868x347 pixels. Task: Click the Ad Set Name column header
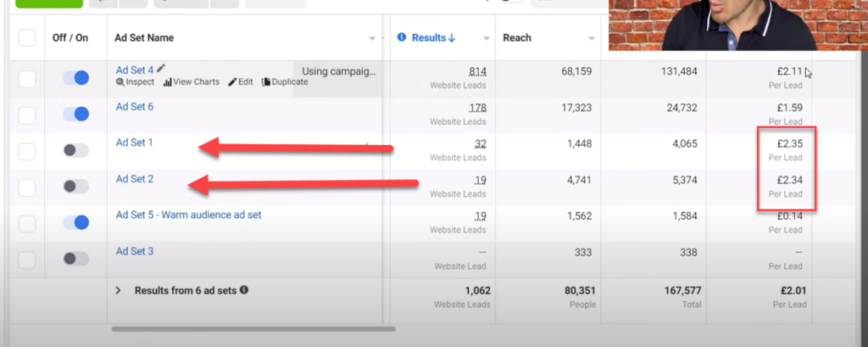coord(144,37)
